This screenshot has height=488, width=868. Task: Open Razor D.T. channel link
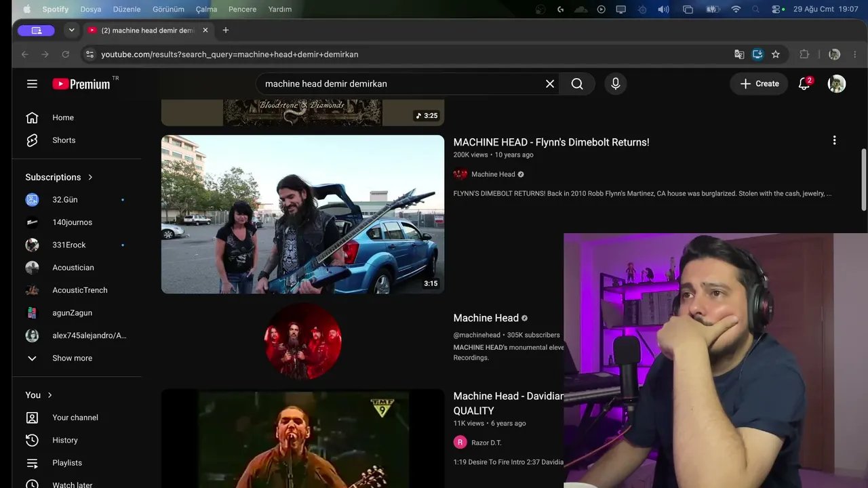pos(486,443)
